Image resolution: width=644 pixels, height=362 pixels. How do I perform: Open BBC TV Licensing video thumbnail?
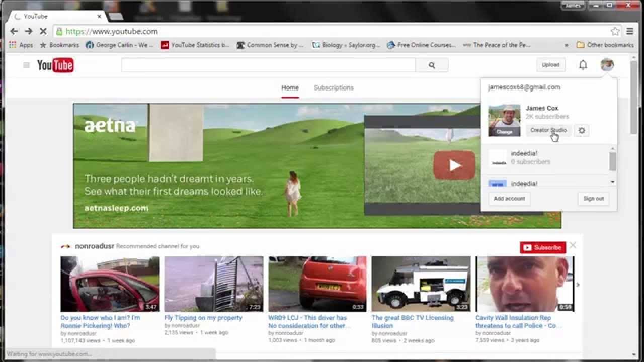[x=421, y=284]
